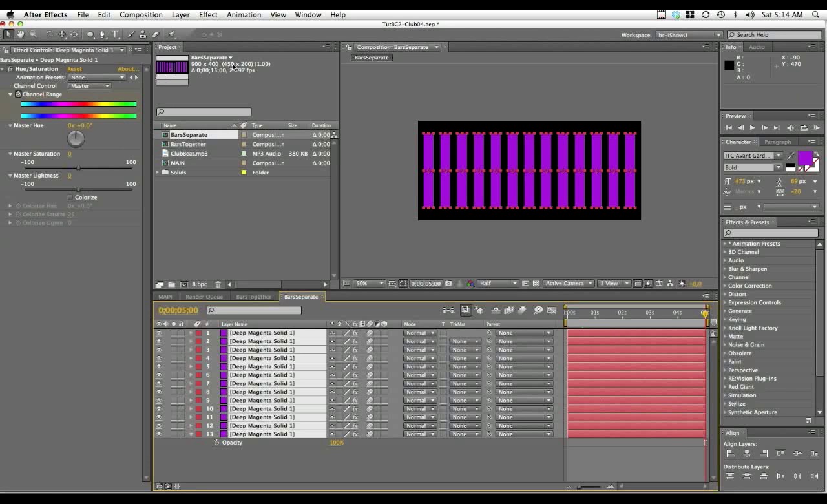Open the ClubBeat.mp3 project item
Screen dimensions: 827x504
point(189,154)
